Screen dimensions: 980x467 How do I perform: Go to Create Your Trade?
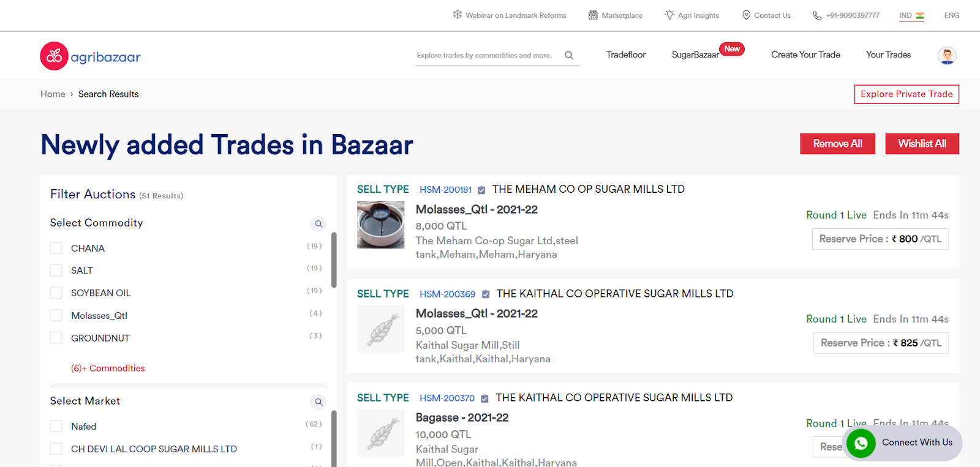click(x=805, y=54)
